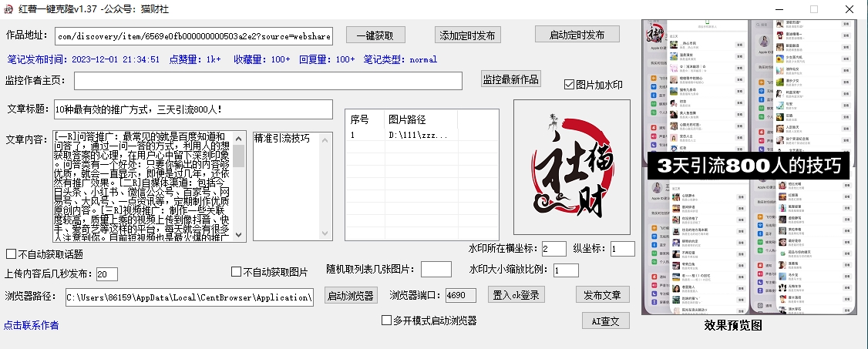Open the 点击联系作者 link
Viewport: 868px width, 349px height.
coord(31,325)
